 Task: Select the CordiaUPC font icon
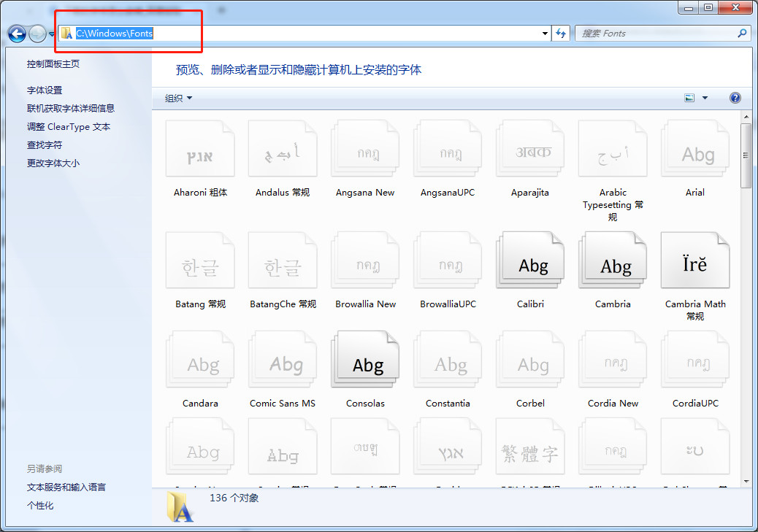tap(695, 360)
